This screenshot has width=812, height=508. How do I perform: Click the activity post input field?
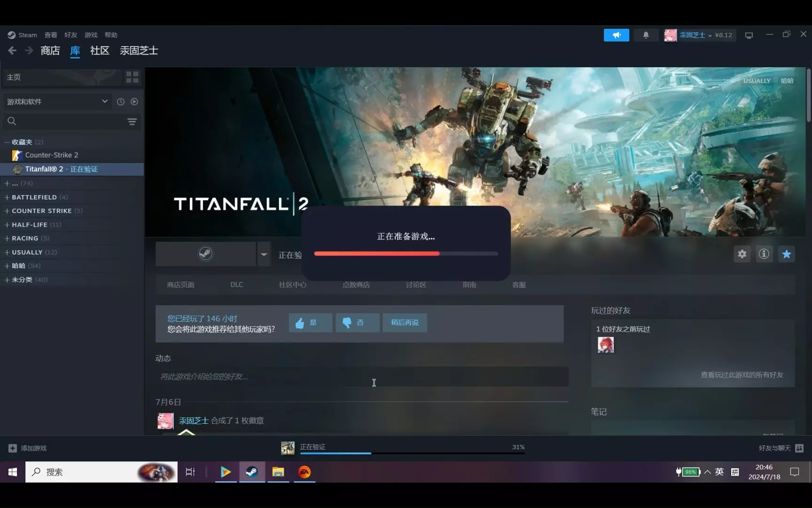coord(362,376)
